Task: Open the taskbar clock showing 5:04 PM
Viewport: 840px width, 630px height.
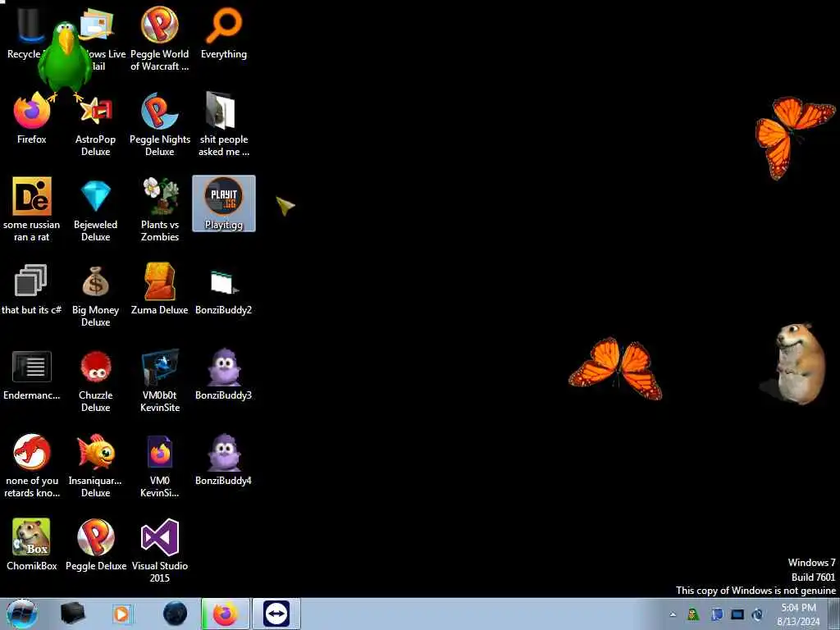Action: pos(798,614)
